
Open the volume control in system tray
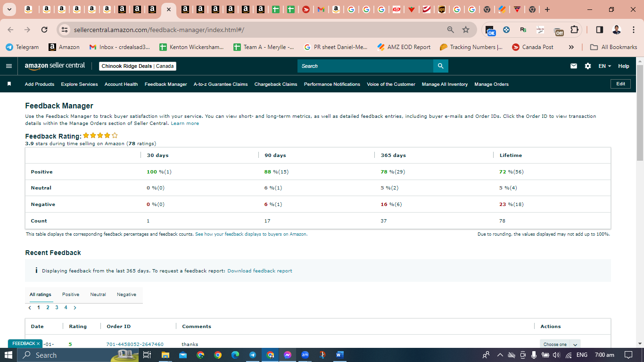(x=557, y=355)
